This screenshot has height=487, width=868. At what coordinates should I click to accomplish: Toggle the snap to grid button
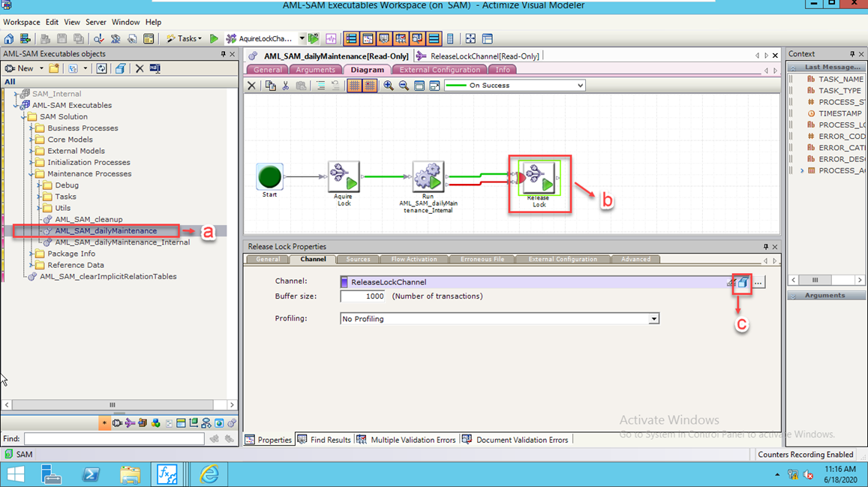tap(370, 86)
